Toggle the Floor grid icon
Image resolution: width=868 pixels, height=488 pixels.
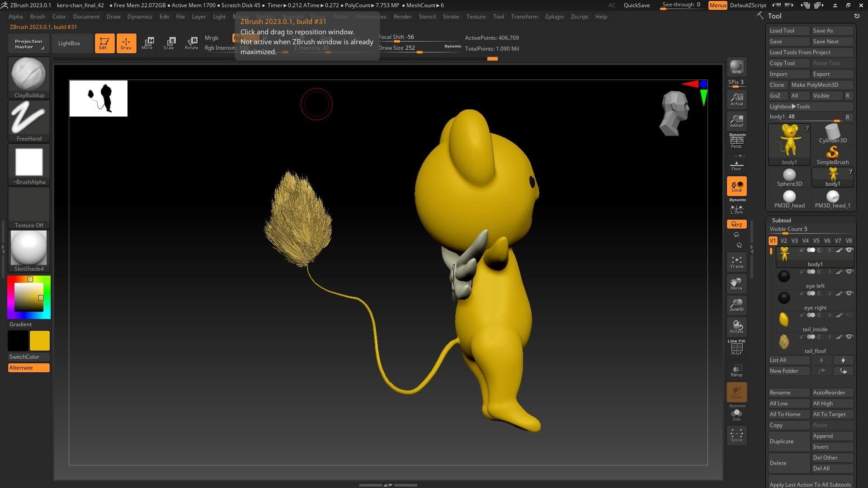(x=736, y=165)
